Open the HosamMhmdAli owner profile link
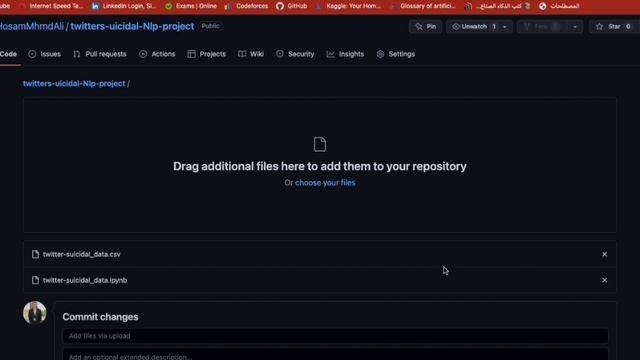The image size is (640, 360). 31,26
